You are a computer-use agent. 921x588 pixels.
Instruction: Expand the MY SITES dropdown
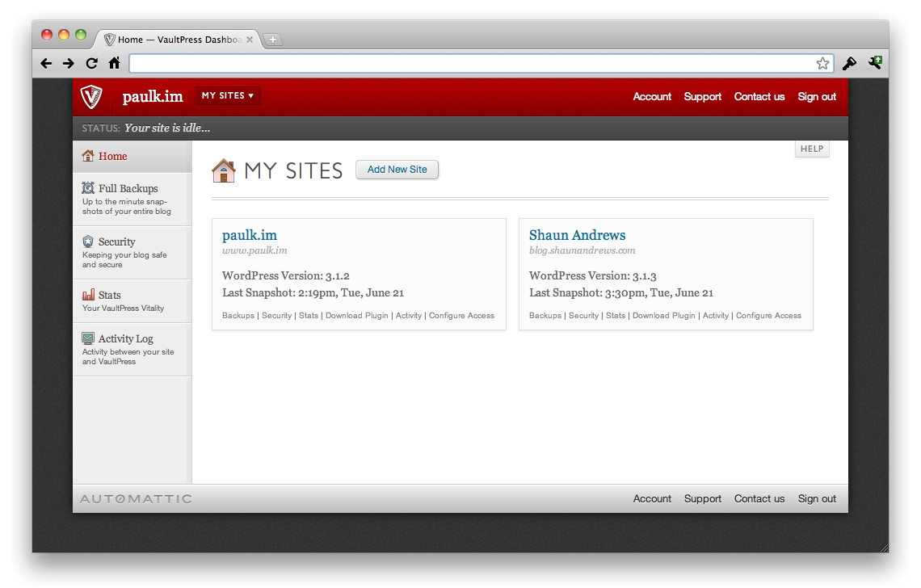(227, 96)
